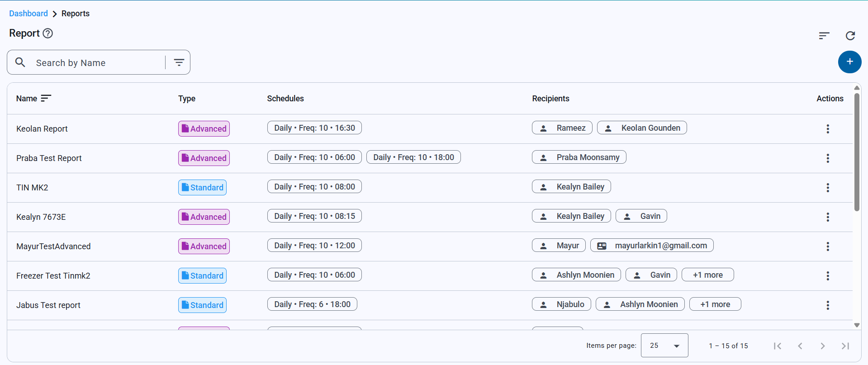
Task: Sort table by Name column icon
Action: pos(46,98)
